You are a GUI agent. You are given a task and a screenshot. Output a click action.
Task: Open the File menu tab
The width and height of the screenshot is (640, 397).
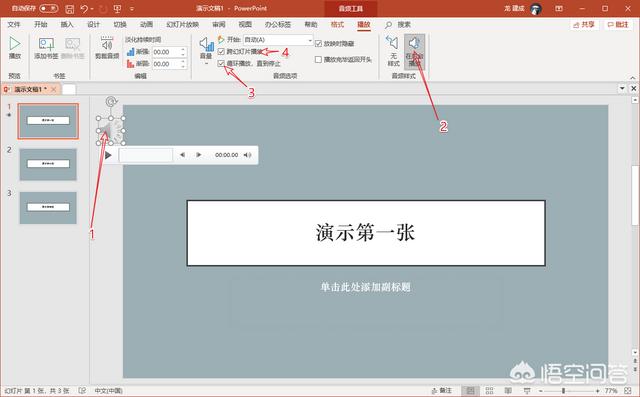14,24
